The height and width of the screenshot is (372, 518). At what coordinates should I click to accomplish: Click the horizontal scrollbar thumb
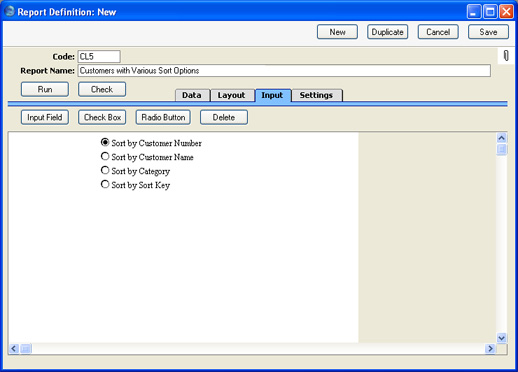[26, 349]
